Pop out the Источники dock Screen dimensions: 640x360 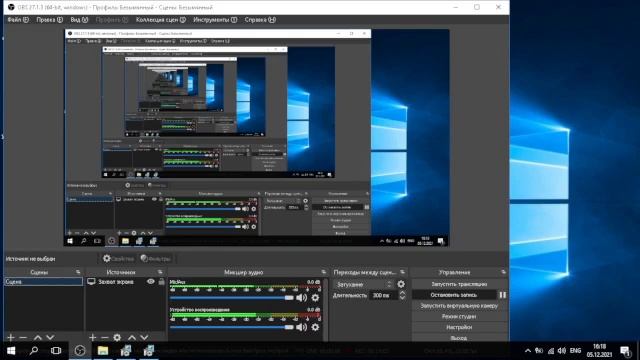tap(160, 272)
